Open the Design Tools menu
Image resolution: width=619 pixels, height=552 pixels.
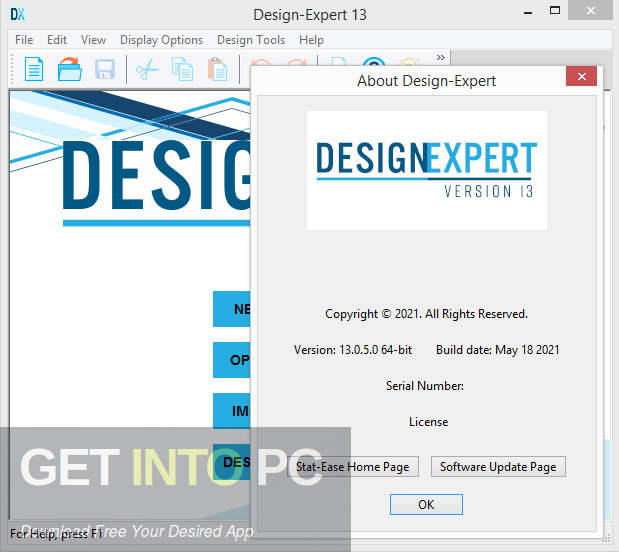tap(251, 40)
